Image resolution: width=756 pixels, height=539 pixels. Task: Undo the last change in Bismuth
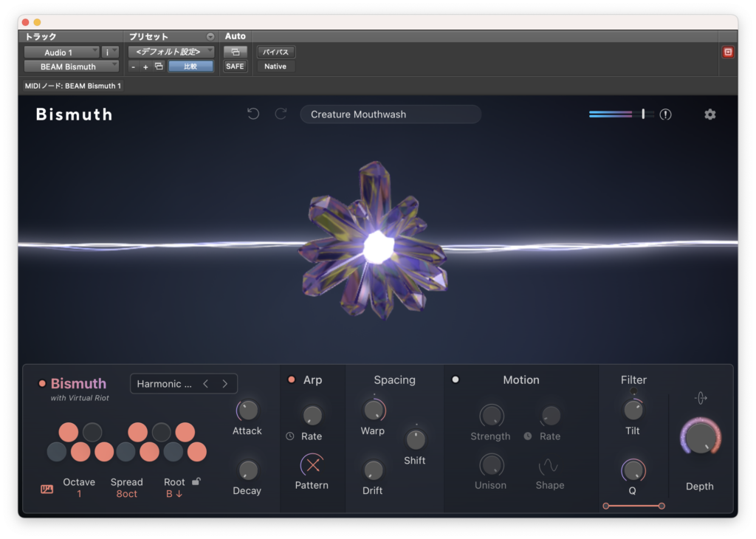point(253,114)
